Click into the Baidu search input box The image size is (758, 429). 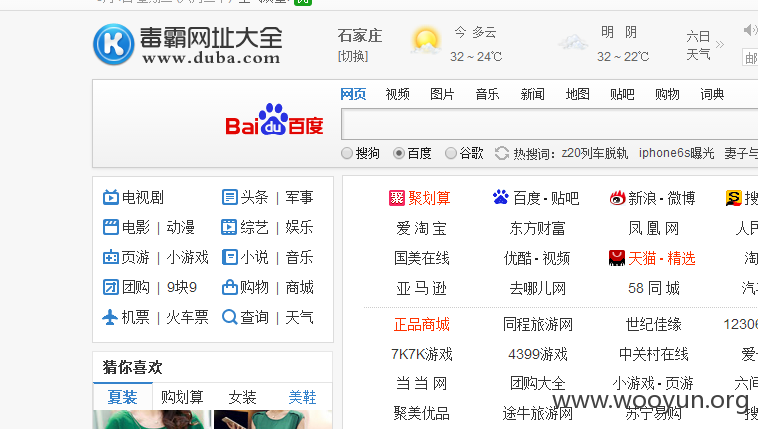[550, 124]
